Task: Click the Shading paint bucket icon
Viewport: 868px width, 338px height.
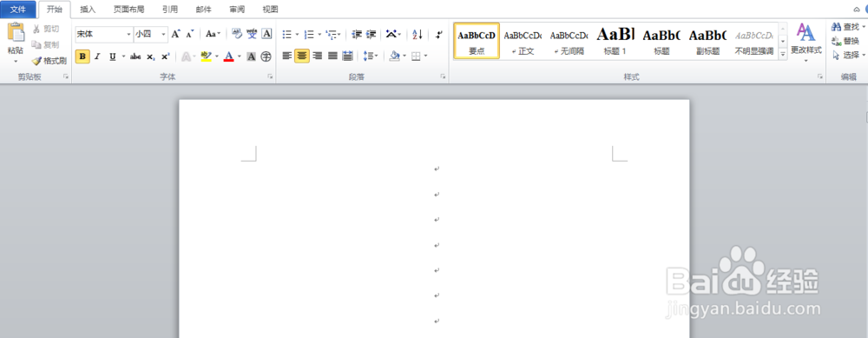Action: coord(394,56)
